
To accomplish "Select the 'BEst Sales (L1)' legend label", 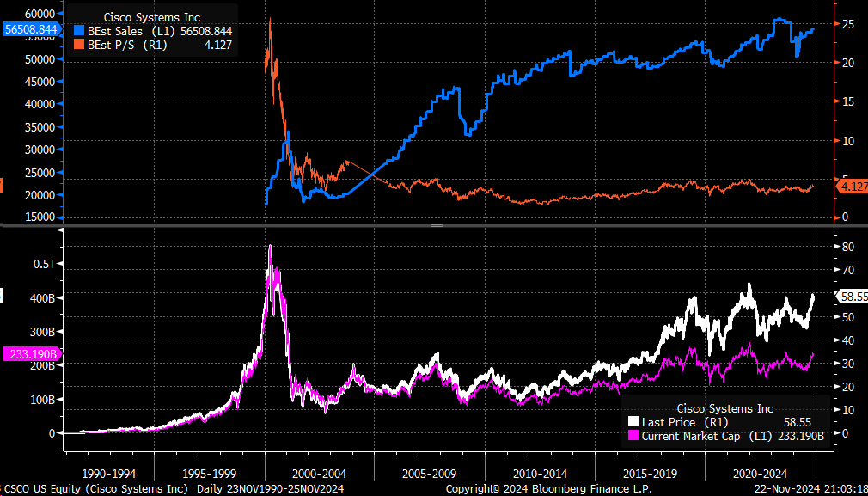I will coord(133,32).
